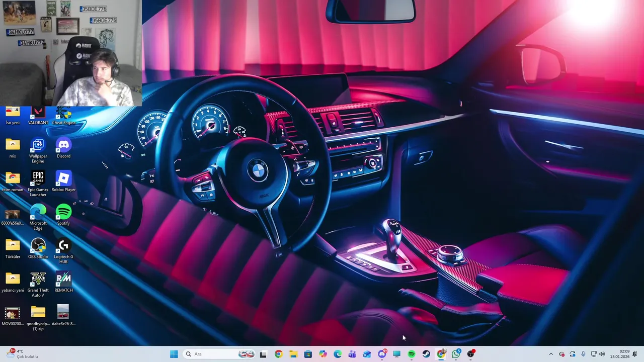Viewport: 644px width, 362px height.
Task: Switch to the active Chrome profile window
Action: 441,354
